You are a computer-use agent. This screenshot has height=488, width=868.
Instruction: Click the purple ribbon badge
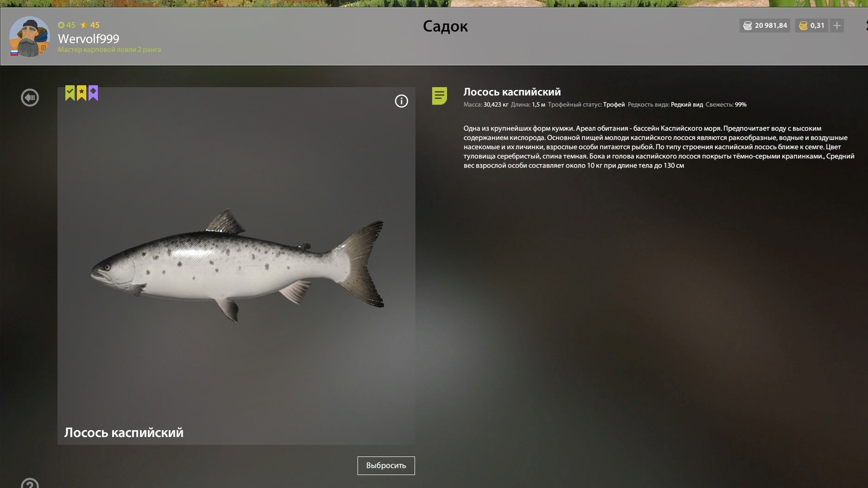(93, 93)
